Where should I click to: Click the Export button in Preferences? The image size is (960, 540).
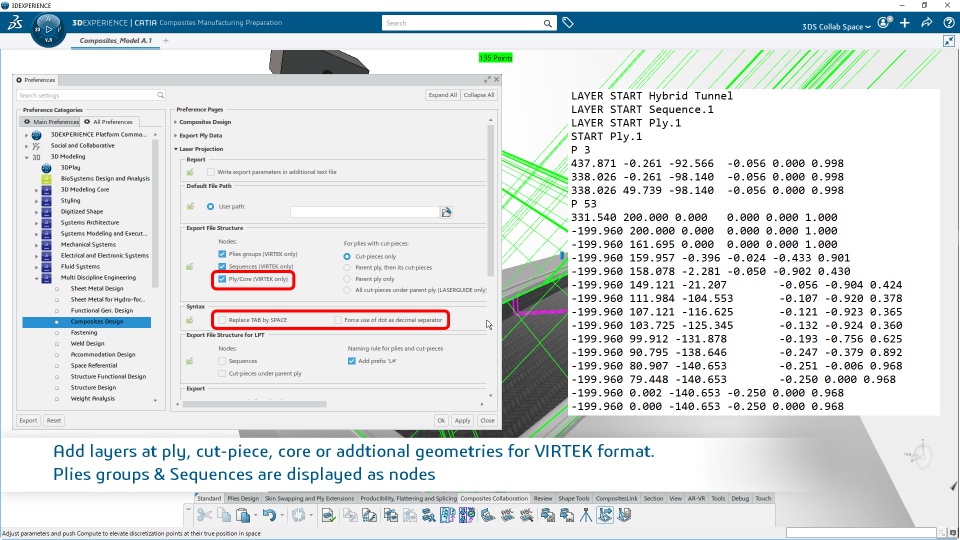click(x=28, y=421)
